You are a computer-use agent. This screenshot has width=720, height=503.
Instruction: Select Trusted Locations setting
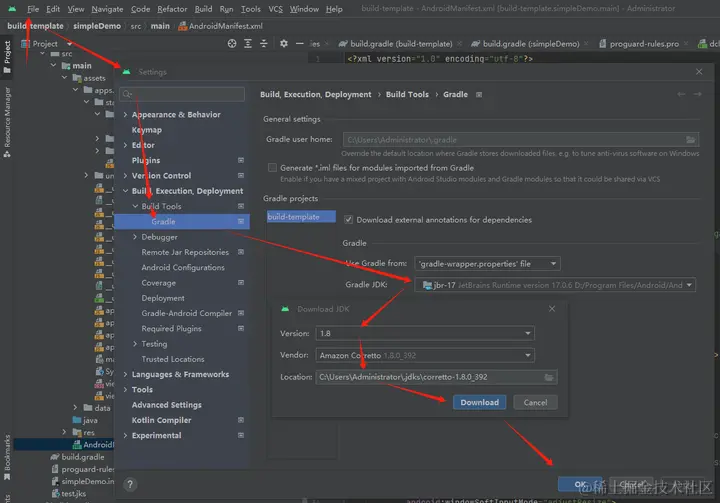173,359
